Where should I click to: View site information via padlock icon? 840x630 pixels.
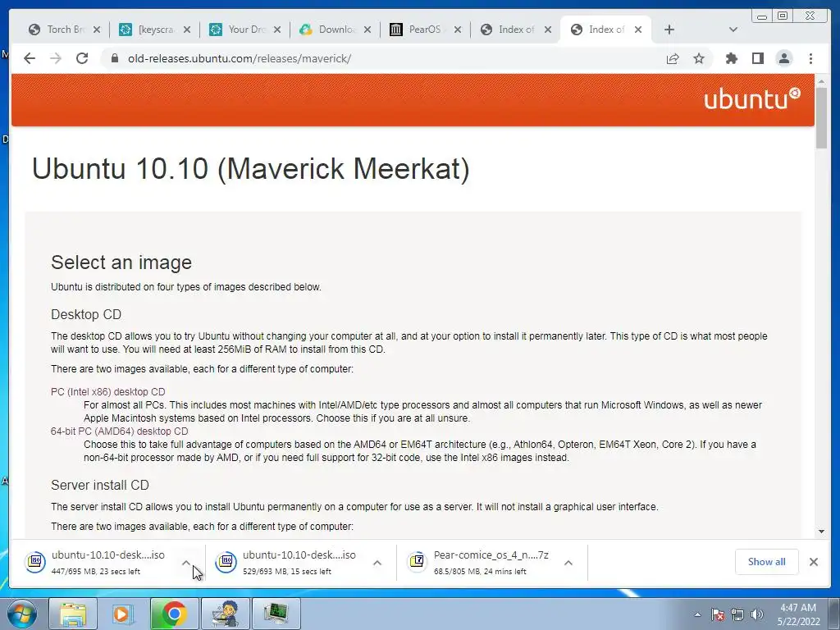114,58
